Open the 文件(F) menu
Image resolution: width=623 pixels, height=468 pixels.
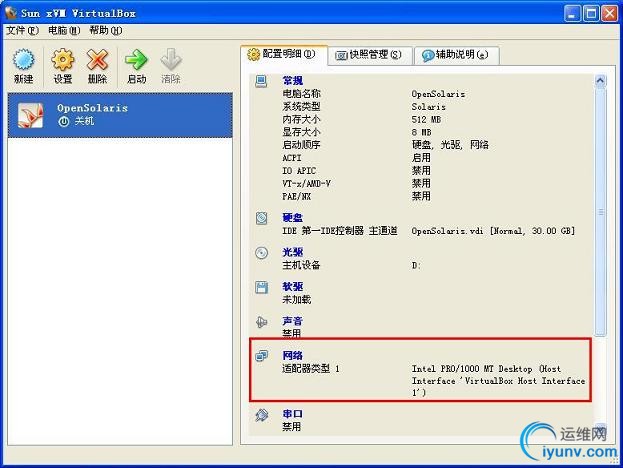(x=22, y=31)
